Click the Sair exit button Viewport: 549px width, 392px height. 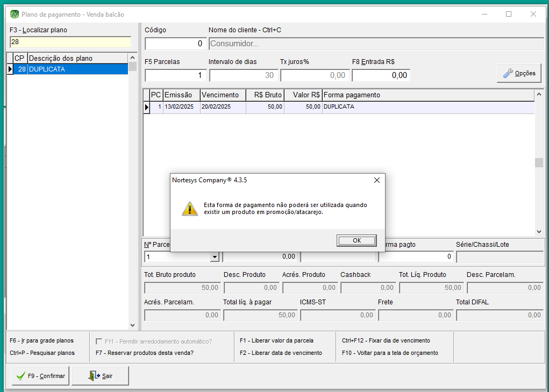click(100, 376)
